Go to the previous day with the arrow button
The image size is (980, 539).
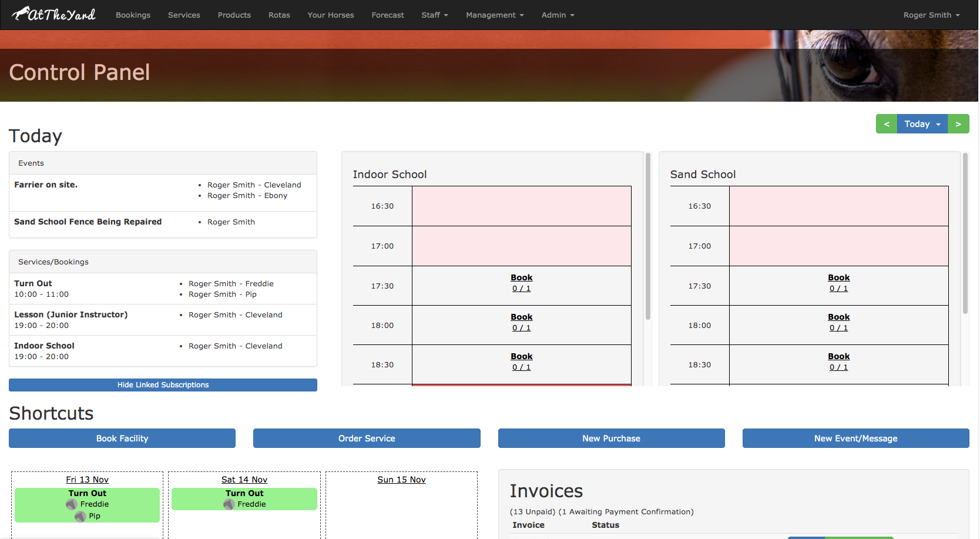tap(887, 124)
